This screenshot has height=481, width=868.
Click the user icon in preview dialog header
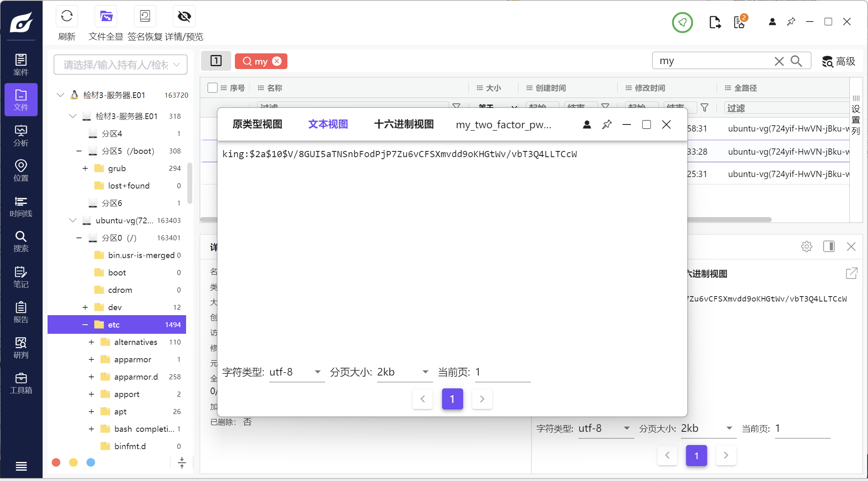[x=587, y=124]
